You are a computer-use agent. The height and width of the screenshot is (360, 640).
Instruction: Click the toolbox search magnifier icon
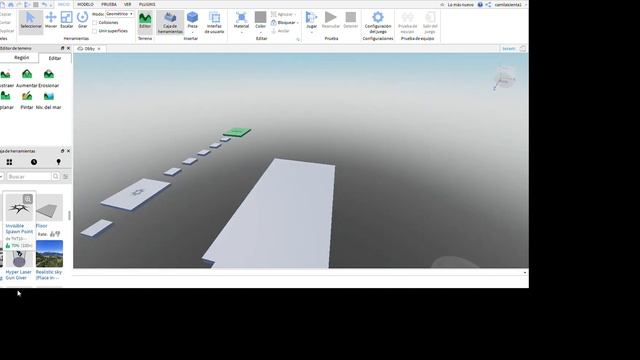tap(56, 177)
